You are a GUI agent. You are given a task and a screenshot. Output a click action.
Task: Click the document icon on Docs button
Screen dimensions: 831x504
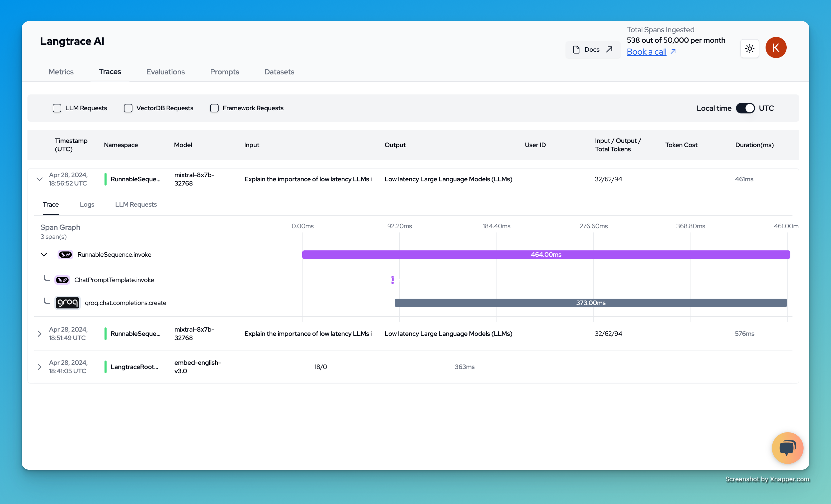576,50
